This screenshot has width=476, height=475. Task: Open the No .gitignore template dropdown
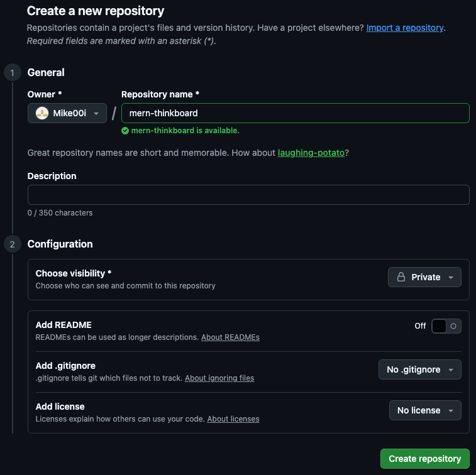coord(419,369)
